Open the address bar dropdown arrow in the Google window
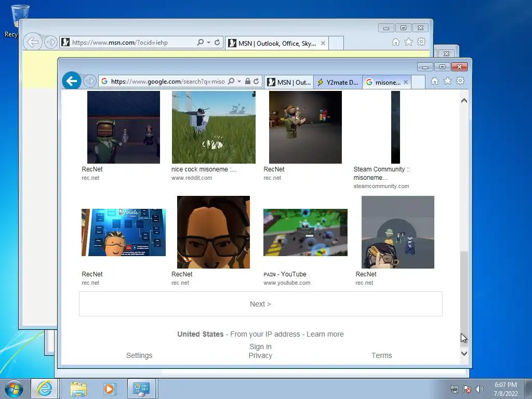Image resolution: width=532 pixels, height=399 pixels. [x=239, y=82]
